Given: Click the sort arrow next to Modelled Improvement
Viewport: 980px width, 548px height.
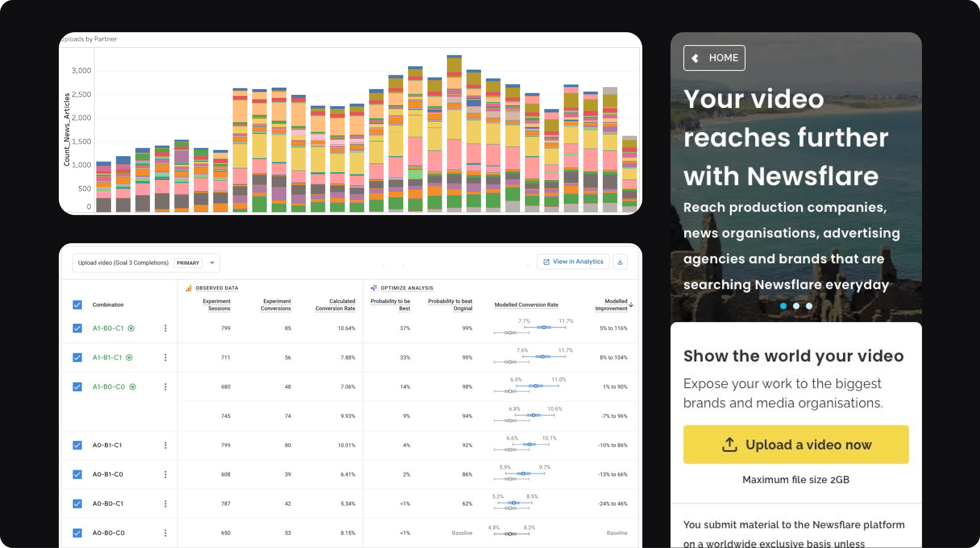Looking at the screenshot, I should (x=631, y=305).
